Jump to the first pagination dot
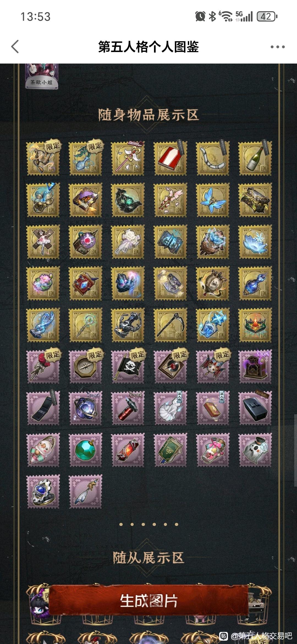The width and height of the screenshot is (297, 644). (x=121, y=524)
